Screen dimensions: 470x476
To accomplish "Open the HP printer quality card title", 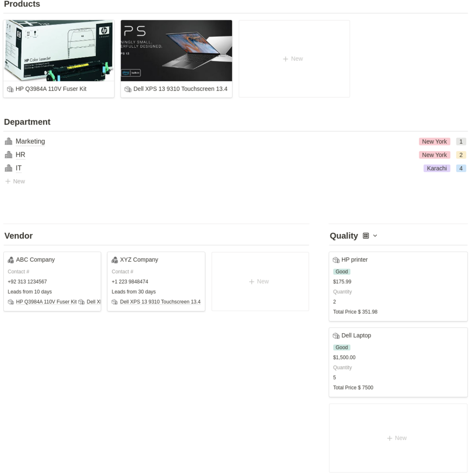I will click(354, 260).
